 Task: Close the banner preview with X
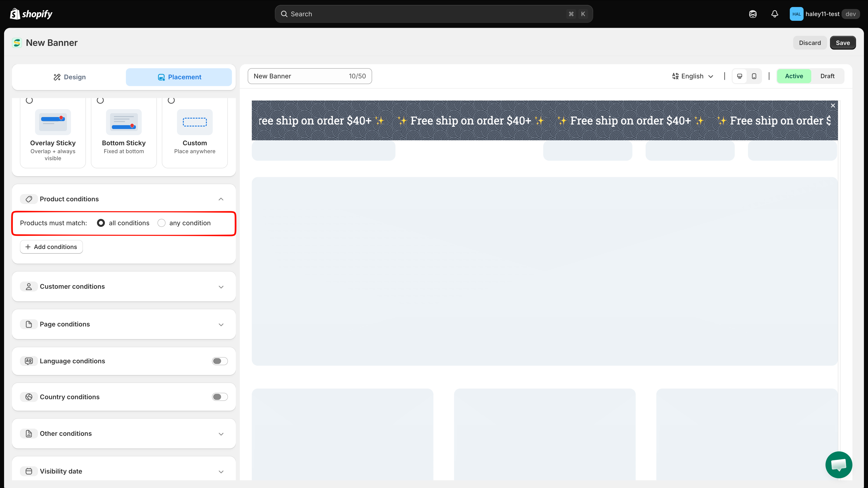pyautogui.click(x=833, y=106)
